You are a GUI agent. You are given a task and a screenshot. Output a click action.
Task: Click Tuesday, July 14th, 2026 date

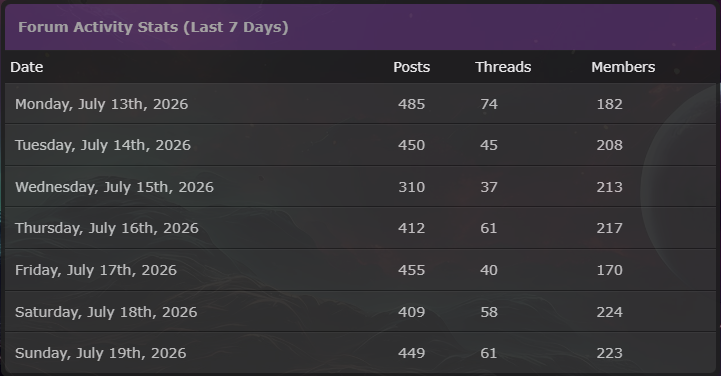pos(103,145)
